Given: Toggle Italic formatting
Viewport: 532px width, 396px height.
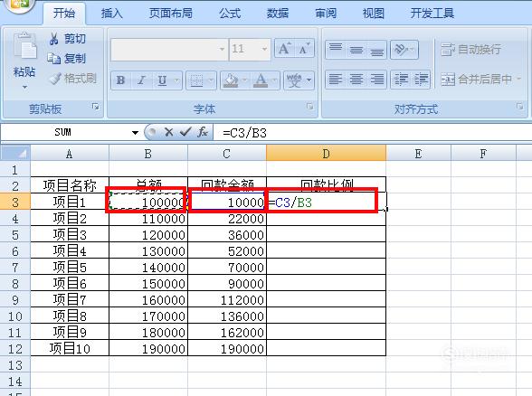Looking at the screenshot, I should tap(141, 80).
